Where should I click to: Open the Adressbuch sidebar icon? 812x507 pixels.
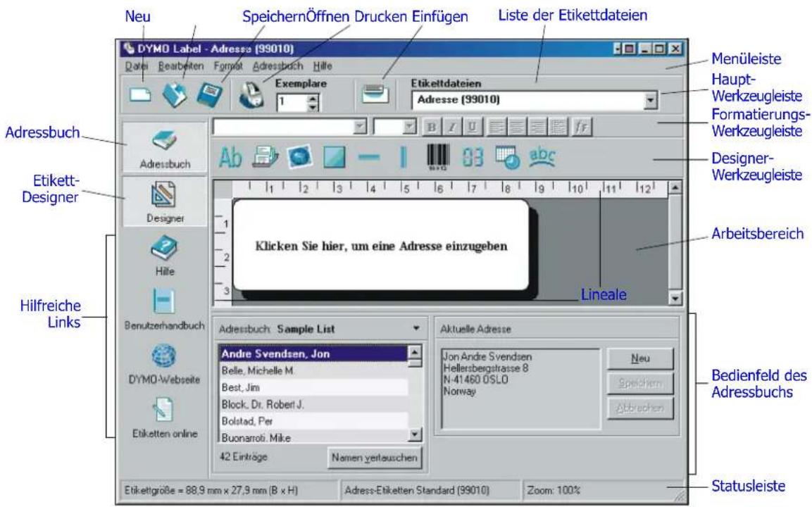(x=165, y=148)
